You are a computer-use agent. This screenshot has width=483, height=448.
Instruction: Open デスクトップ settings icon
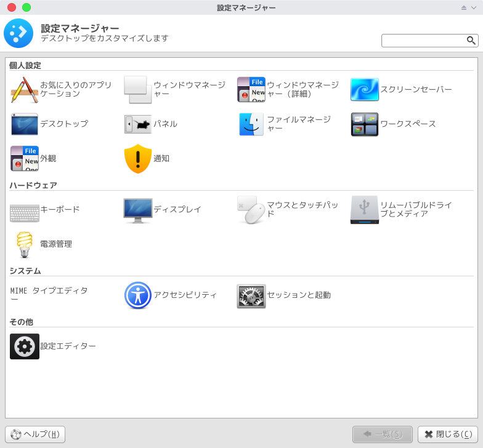click(25, 124)
